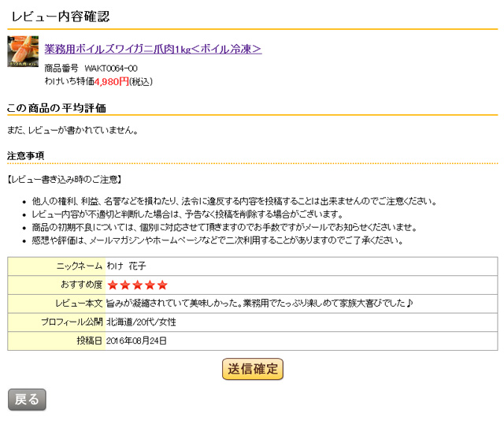
Task: Click the post date 2016年08月24日
Action: click(136, 341)
